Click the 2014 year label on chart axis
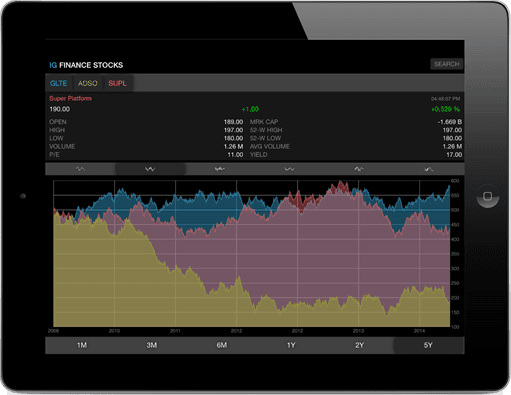511x395 pixels. (419, 331)
